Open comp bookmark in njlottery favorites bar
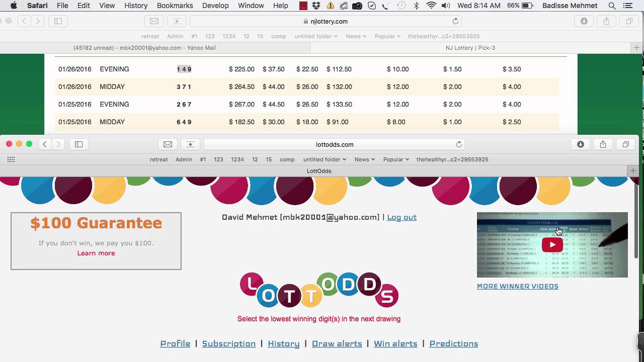 278,36
